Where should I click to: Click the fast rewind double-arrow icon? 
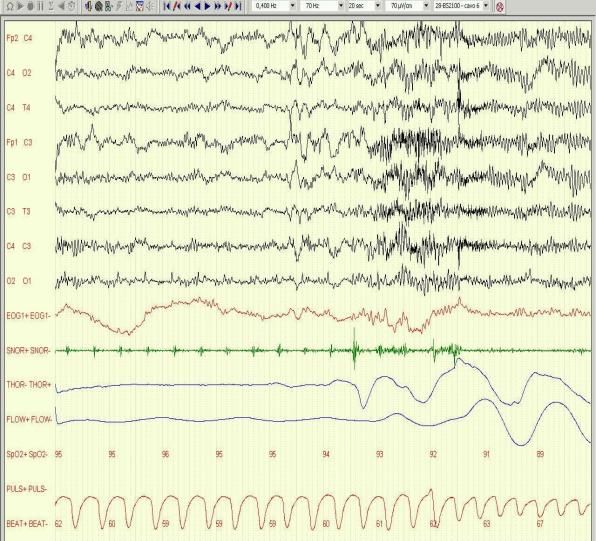[187, 6]
